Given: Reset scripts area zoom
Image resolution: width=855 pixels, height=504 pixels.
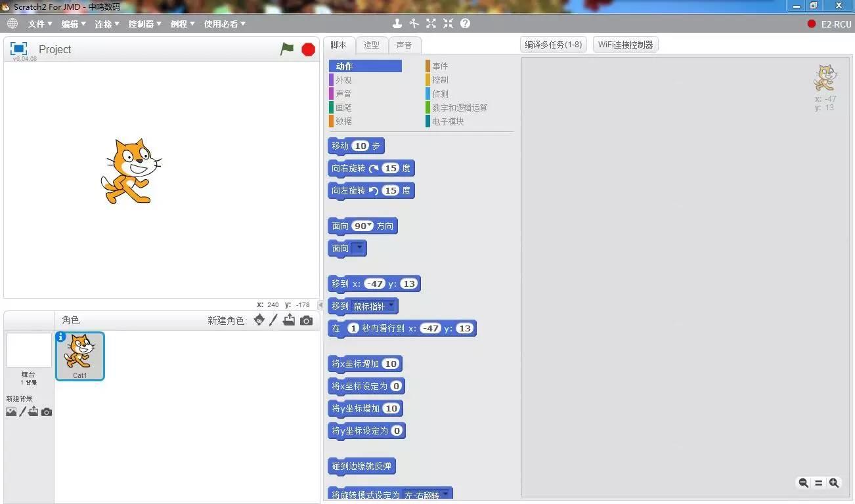Looking at the screenshot, I should point(818,483).
